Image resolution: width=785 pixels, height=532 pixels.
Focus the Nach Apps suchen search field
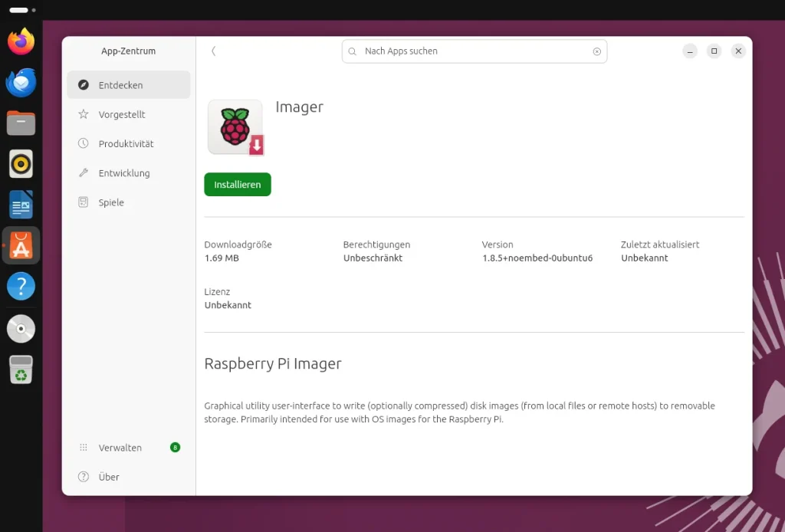(x=474, y=51)
